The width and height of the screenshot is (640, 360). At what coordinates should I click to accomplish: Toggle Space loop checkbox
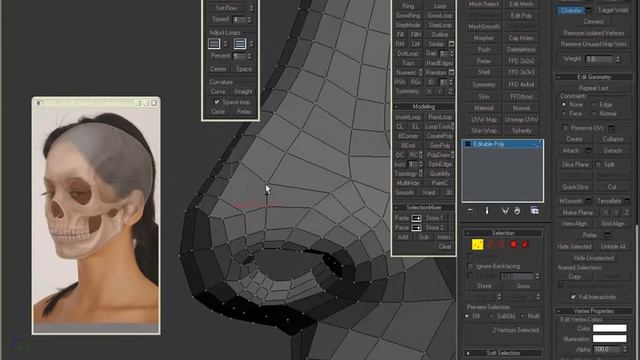tap(217, 102)
